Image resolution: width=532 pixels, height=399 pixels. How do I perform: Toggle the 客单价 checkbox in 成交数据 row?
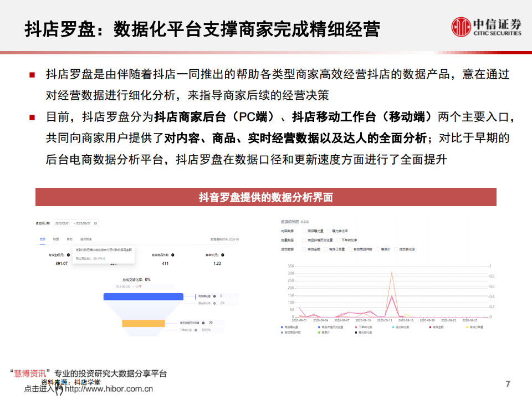[377, 249]
